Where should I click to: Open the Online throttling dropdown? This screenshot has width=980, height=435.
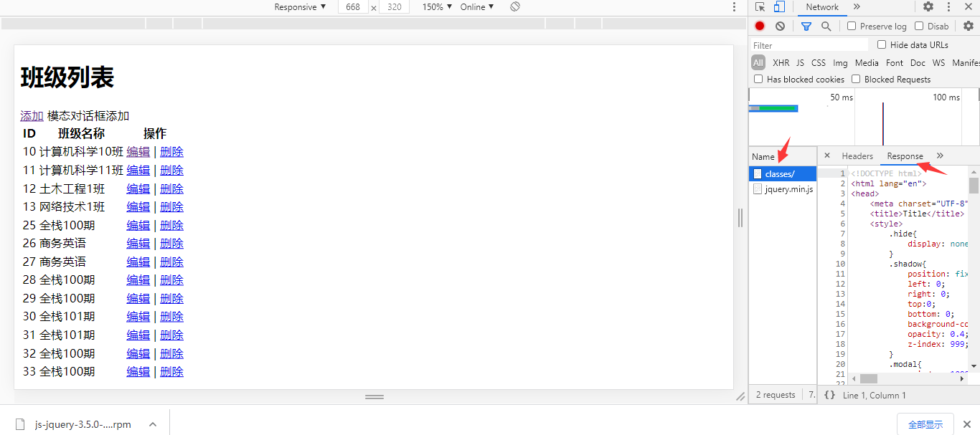477,7
